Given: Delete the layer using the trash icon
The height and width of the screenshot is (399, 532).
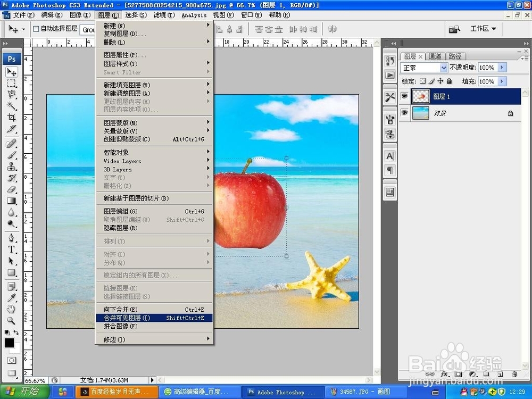Looking at the screenshot, I should pos(514,374).
